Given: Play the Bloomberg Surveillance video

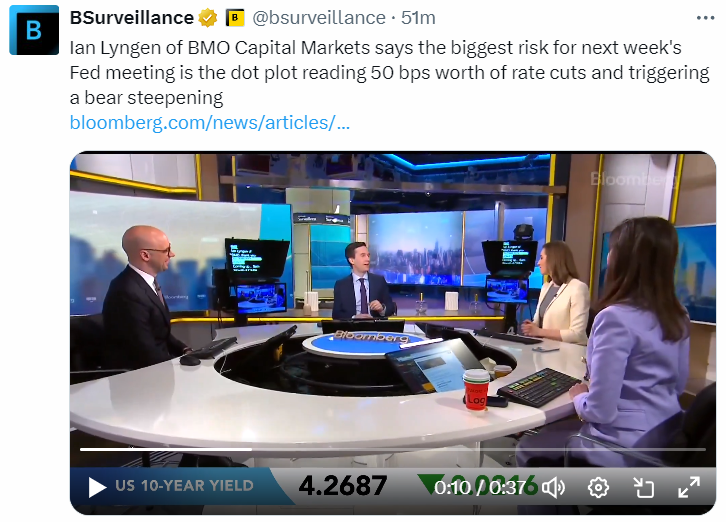Looking at the screenshot, I should [x=97, y=487].
